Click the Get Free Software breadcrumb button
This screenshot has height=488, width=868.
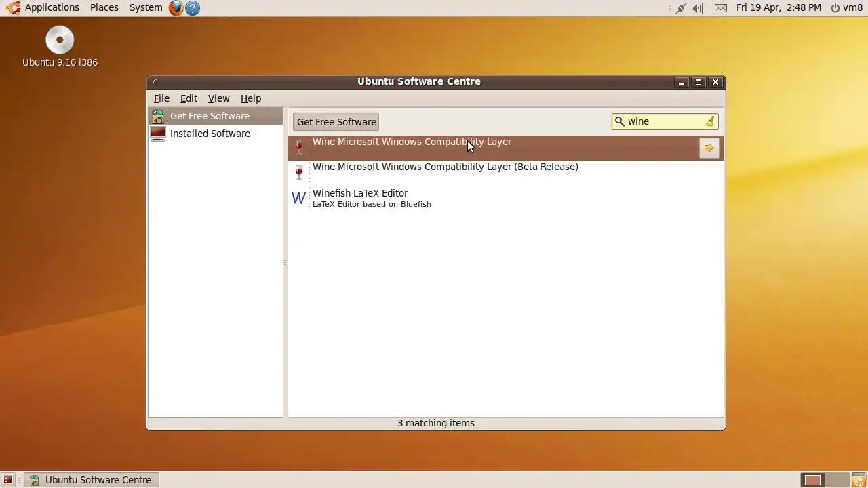(336, 122)
